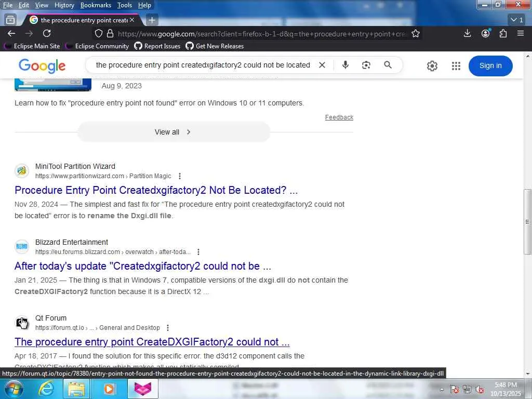Open Firefox hamburger application menu

(521, 33)
